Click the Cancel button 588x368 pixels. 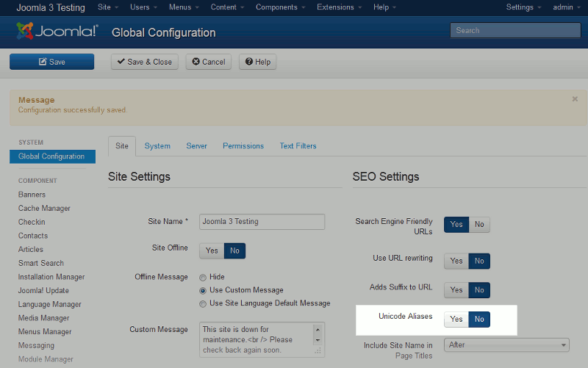pyautogui.click(x=208, y=62)
